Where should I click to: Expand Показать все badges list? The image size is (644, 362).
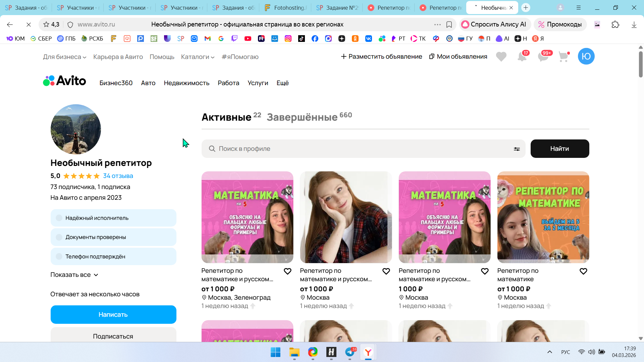[74, 275]
